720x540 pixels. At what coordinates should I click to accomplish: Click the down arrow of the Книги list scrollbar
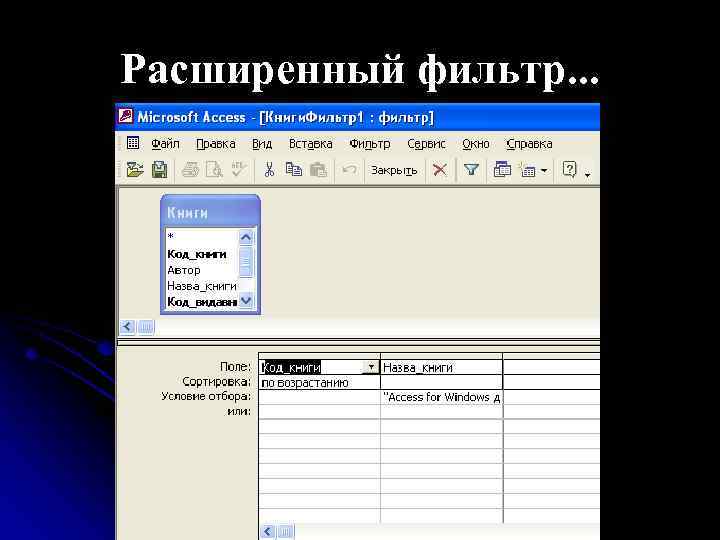pyautogui.click(x=246, y=301)
